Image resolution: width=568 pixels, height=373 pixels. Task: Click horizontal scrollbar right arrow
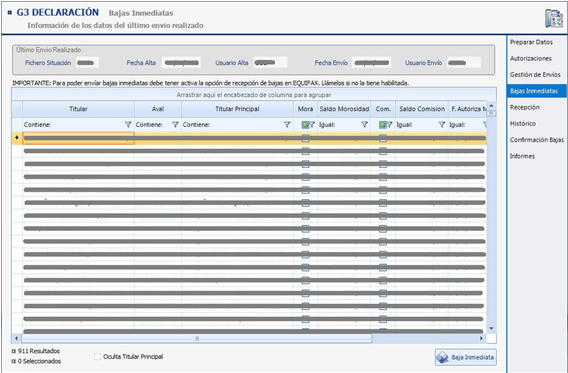[481, 338]
